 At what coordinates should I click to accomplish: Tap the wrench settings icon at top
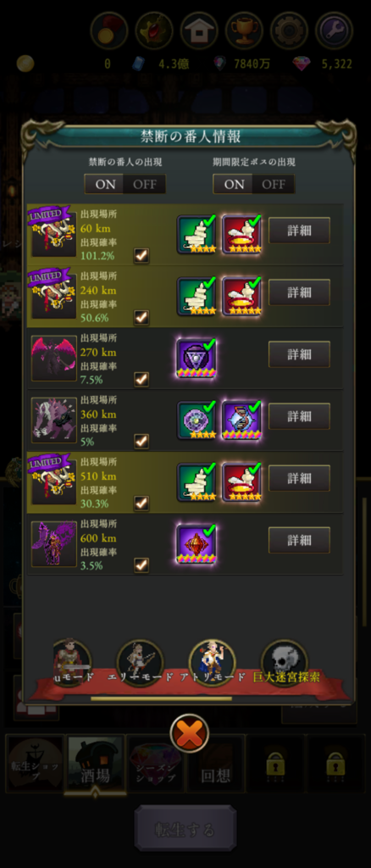click(334, 31)
